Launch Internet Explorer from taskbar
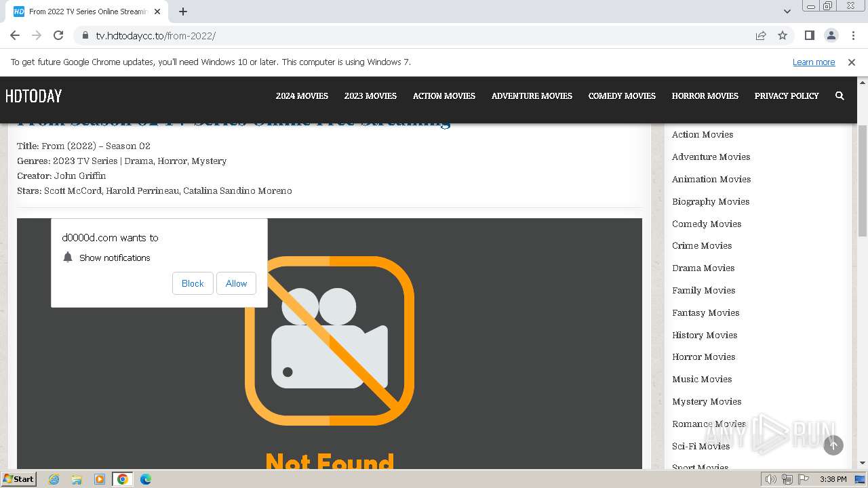 (x=54, y=479)
